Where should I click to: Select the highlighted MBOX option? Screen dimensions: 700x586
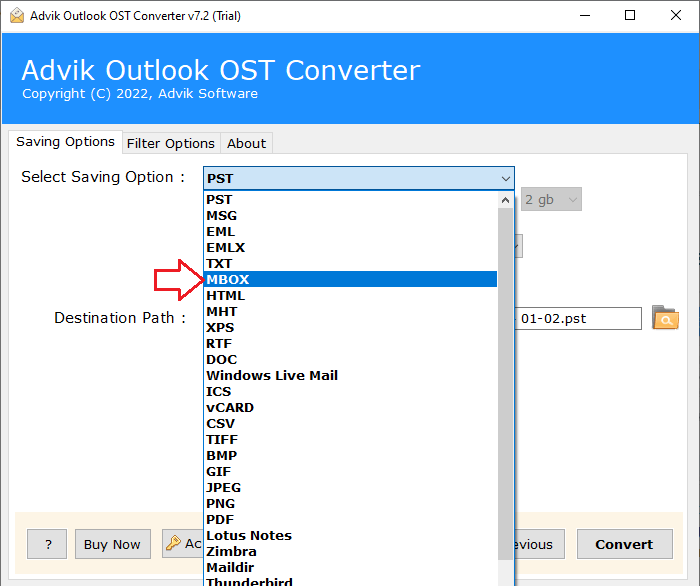(x=350, y=279)
